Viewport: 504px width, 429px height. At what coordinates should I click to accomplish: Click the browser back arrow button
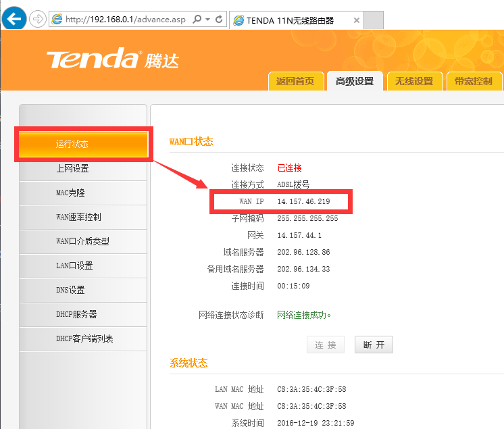coord(15,19)
